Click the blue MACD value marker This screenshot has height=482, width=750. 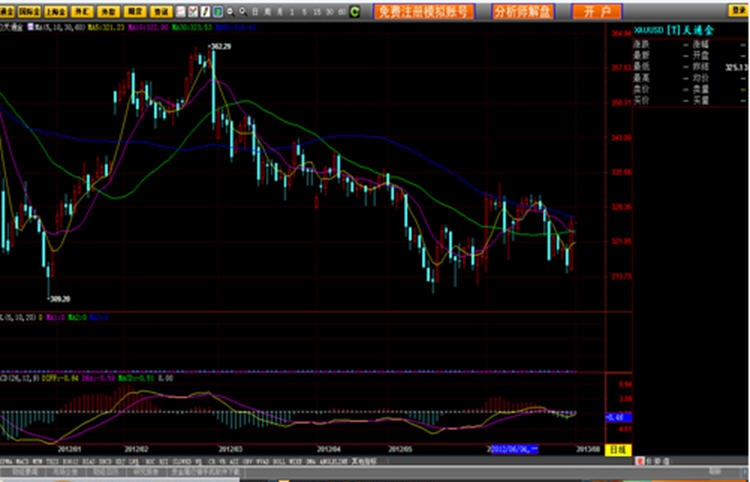[x=618, y=417]
